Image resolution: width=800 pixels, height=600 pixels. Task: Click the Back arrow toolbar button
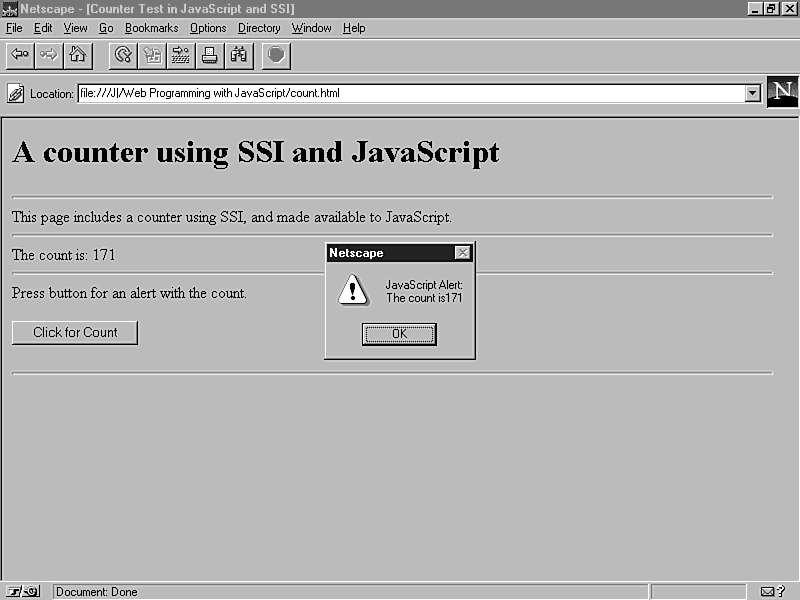tap(20, 55)
